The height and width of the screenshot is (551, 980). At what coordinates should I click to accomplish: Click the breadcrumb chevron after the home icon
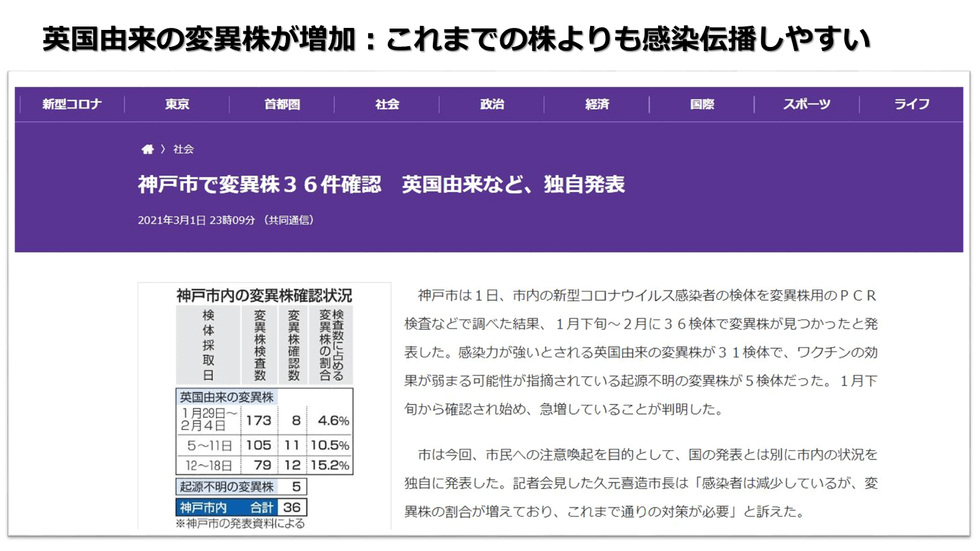(x=163, y=150)
